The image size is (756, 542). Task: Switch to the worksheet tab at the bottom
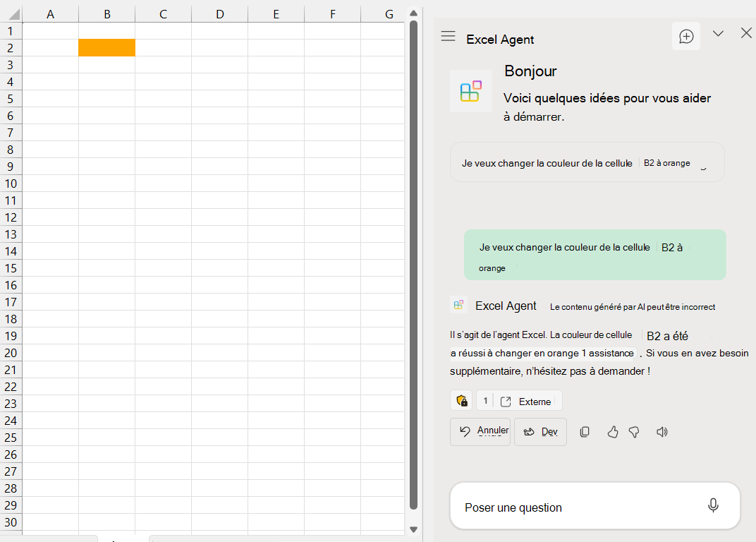[x=120, y=539]
